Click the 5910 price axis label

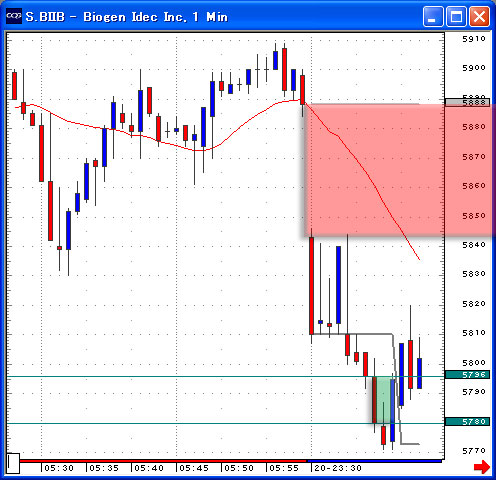pyautogui.click(x=474, y=39)
